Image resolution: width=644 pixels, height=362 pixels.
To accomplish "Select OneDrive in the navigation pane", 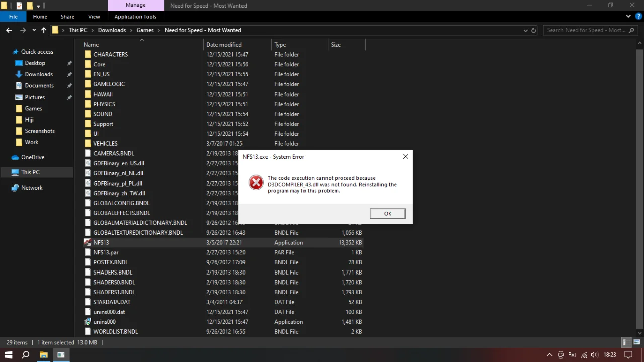I will pos(33,157).
